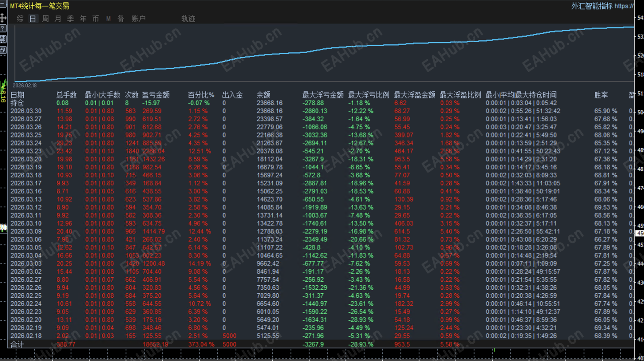Click max floating profit 614.5

402,232
